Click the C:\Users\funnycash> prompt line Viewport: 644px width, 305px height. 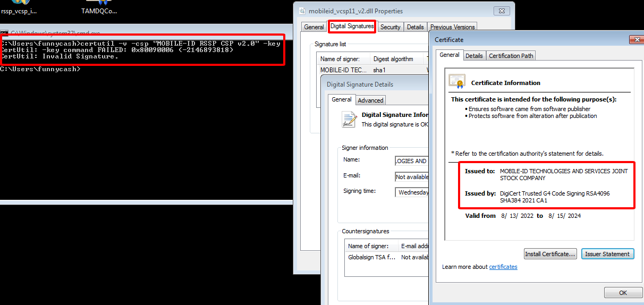(40, 69)
